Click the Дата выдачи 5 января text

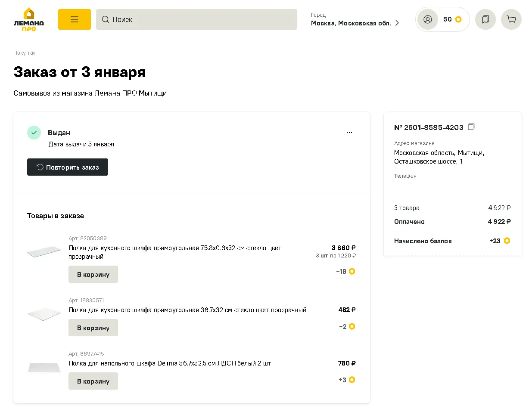[81, 144]
